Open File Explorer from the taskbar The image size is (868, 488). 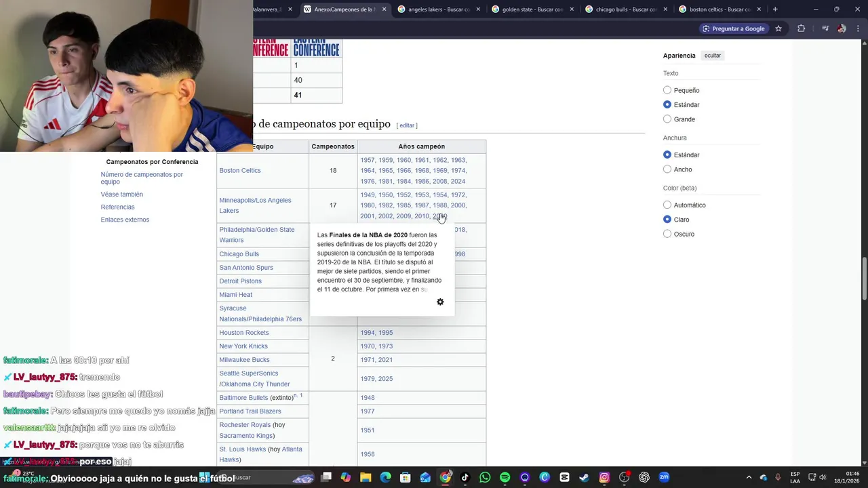[366, 477]
